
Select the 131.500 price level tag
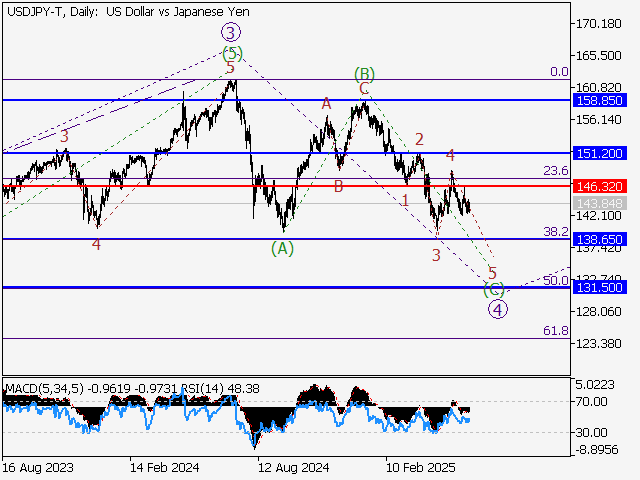click(x=599, y=288)
